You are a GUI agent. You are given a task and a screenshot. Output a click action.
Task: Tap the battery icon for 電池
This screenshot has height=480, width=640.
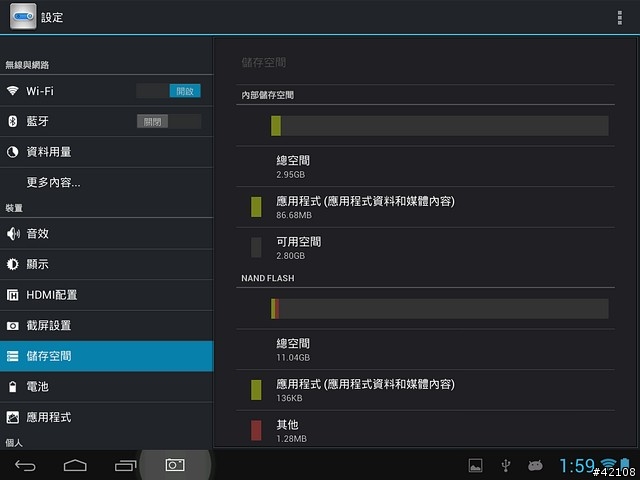pos(13,387)
